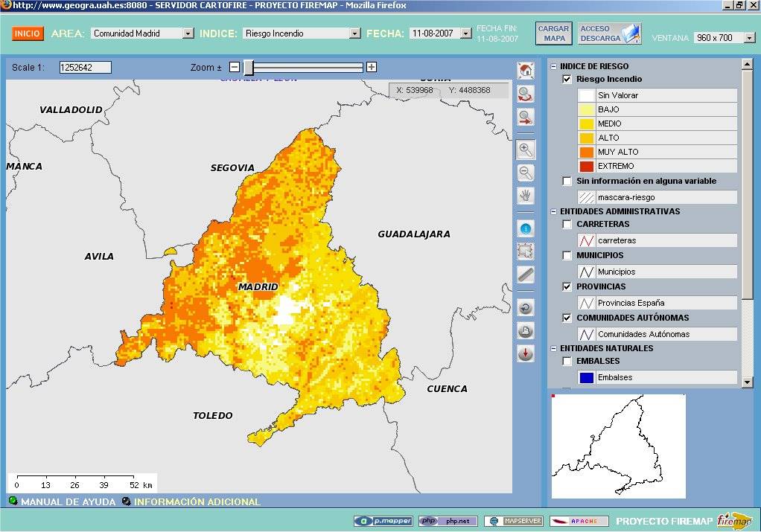
Task: Click the CARGAR MAPA button
Action: click(553, 33)
